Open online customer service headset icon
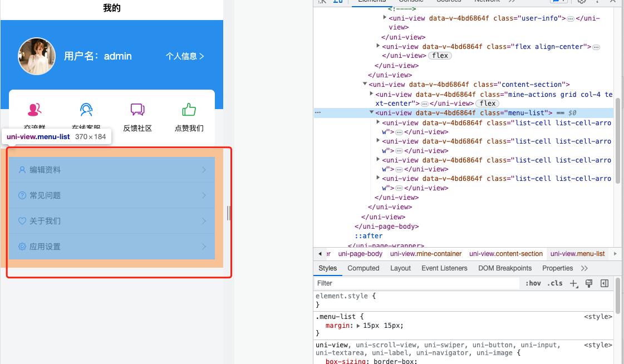624x364 pixels. click(x=86, y=110)
